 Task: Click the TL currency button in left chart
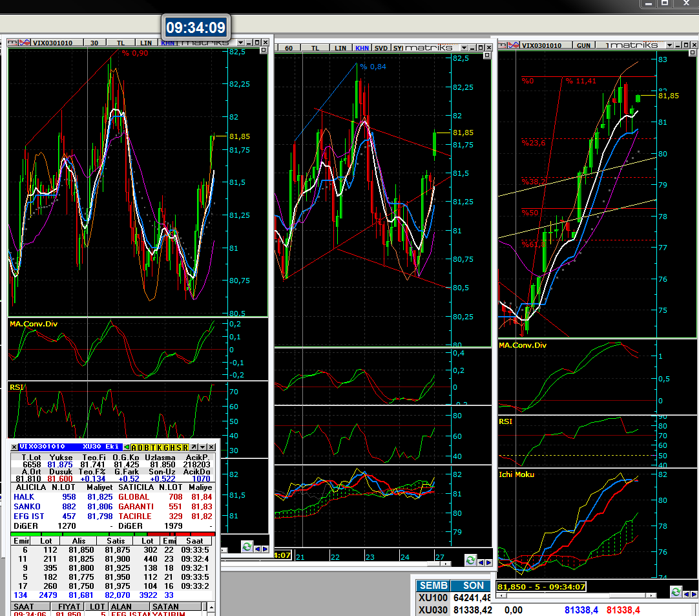(121, 43)
